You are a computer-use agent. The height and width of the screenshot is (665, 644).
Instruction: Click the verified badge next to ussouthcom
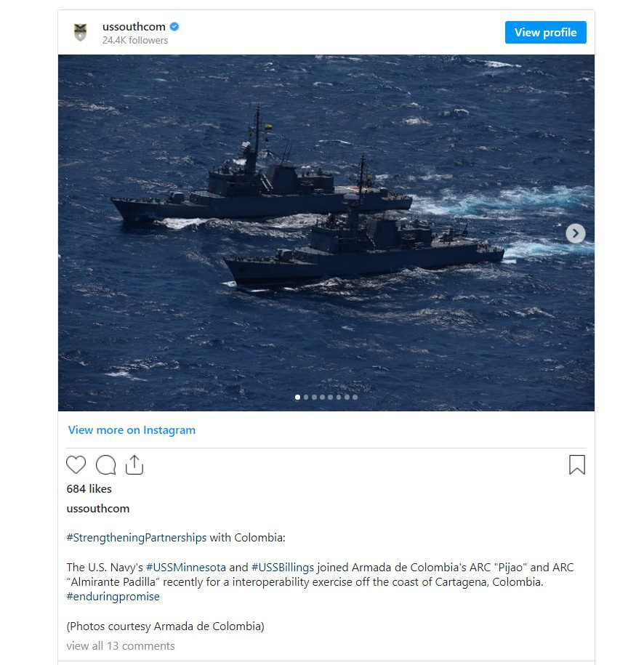pos(174,27)
